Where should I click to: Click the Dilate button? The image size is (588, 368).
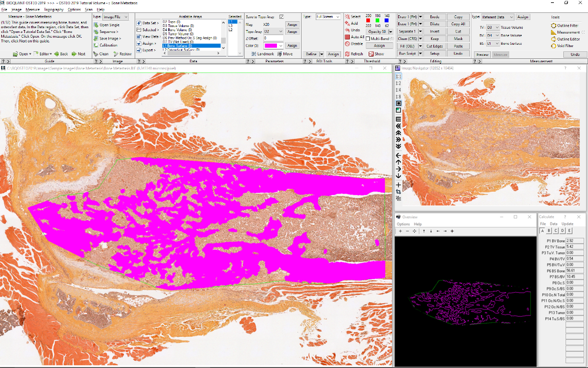pos(435,24)
